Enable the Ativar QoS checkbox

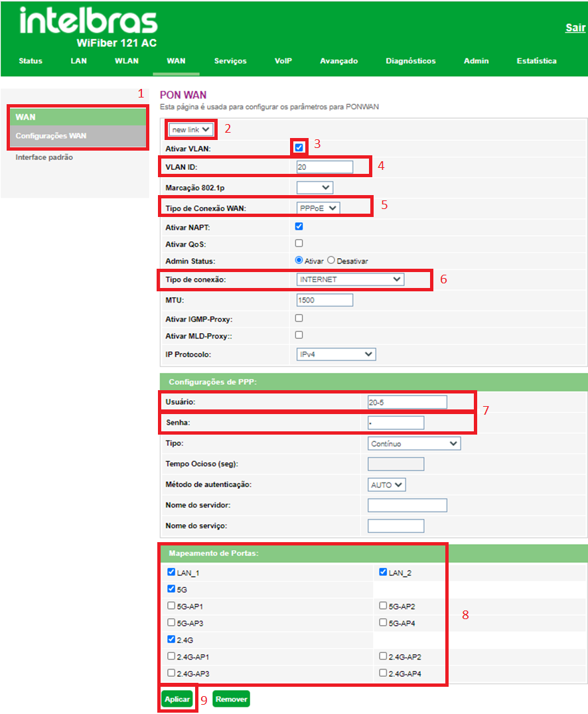pos(299,243)
